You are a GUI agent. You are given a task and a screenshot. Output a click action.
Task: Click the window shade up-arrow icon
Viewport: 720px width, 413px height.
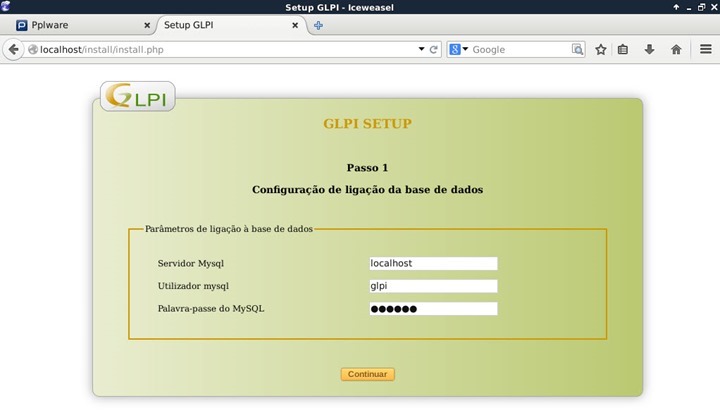pyautogui.click(x=676, y=7)
